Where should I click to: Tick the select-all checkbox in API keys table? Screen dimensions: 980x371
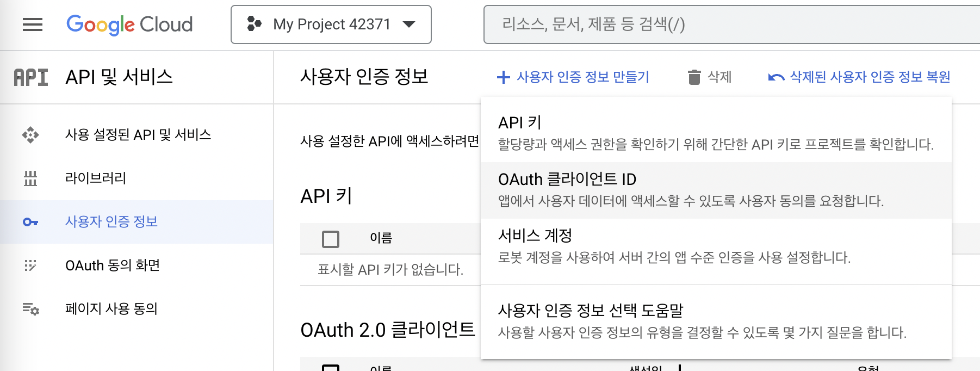pyautogui.click(x=331, y=239)
